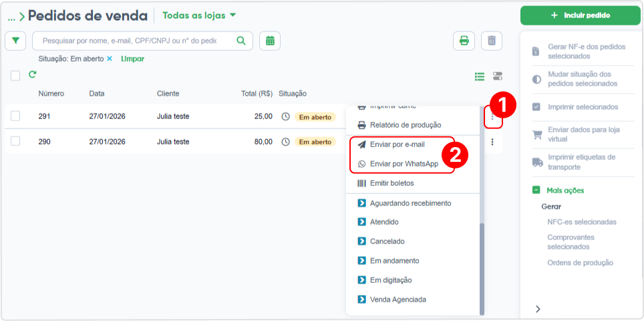Open three-dot menu for order 290

492,142
